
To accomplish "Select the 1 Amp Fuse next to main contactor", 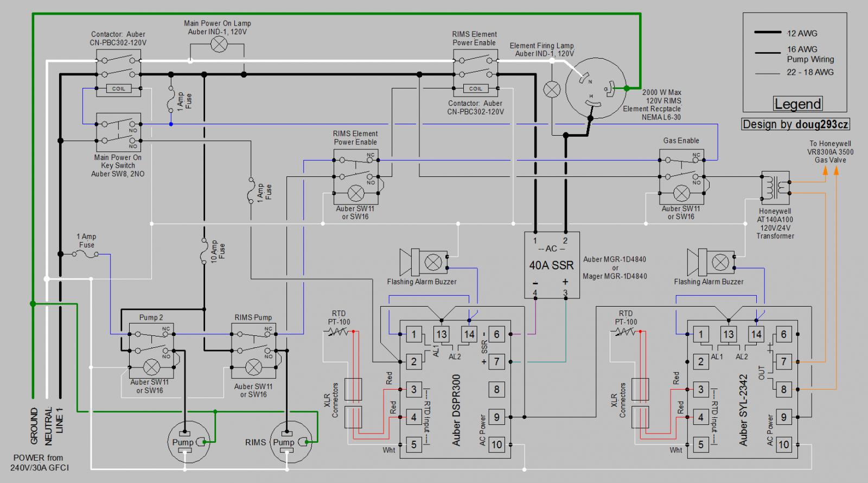I will [171, 100].
